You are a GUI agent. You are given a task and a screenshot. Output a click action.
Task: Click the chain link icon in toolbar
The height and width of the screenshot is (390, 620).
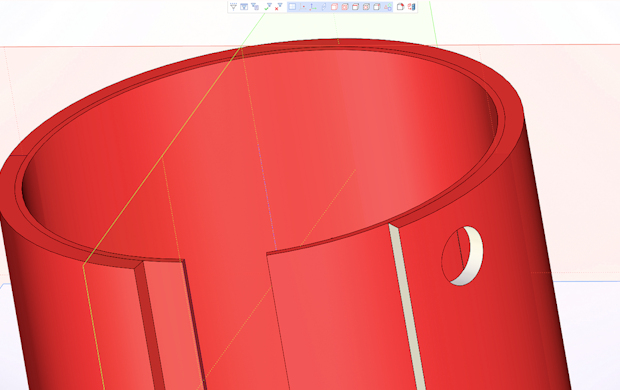(323, 7)
